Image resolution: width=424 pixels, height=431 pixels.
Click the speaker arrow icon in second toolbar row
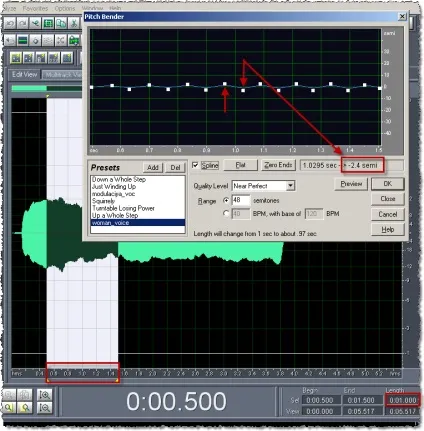tap(10, 40)
